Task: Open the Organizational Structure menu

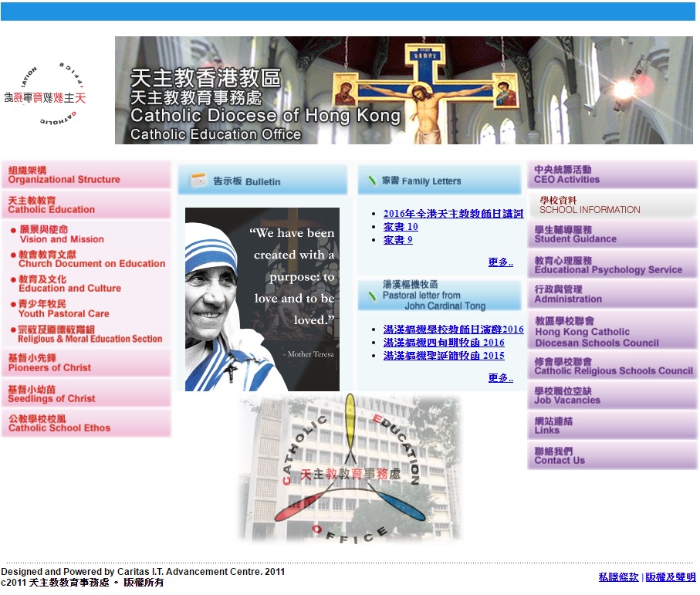Action: (x=86, y=174)
